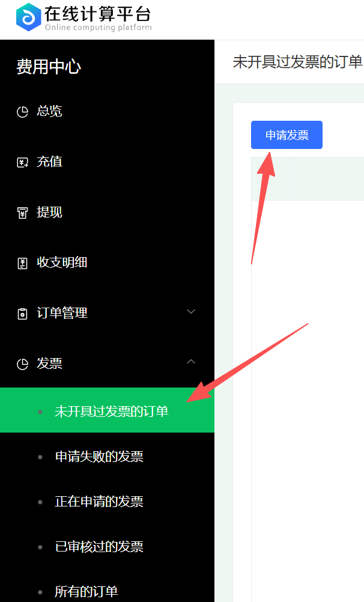
Task: Open the 充值 recharge menu label
Action: click(x=49, y=162)
